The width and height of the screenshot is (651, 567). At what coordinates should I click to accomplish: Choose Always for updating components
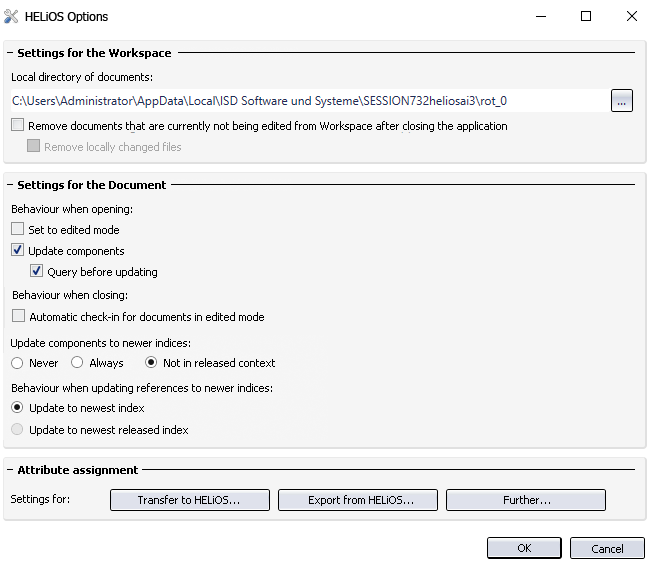77,363
